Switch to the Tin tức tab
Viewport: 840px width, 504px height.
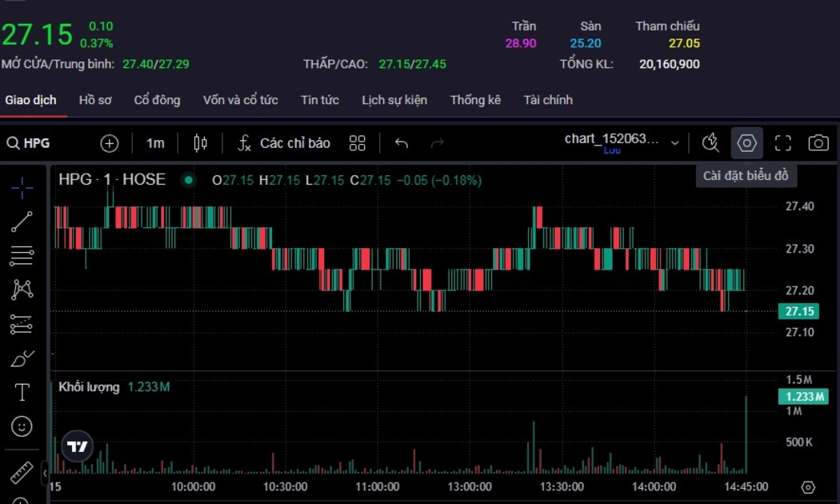pyautogui.click(x=319, y=100)
